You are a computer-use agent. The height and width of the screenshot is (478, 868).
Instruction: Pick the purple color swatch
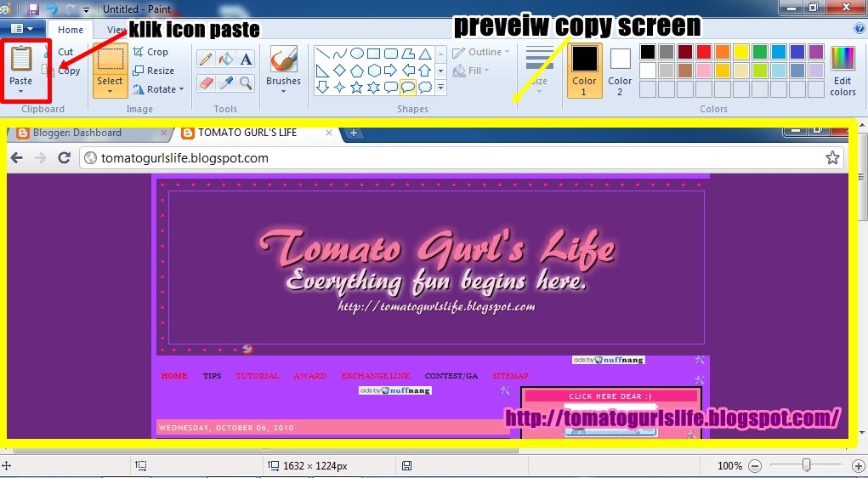click(x=816, y=52)
